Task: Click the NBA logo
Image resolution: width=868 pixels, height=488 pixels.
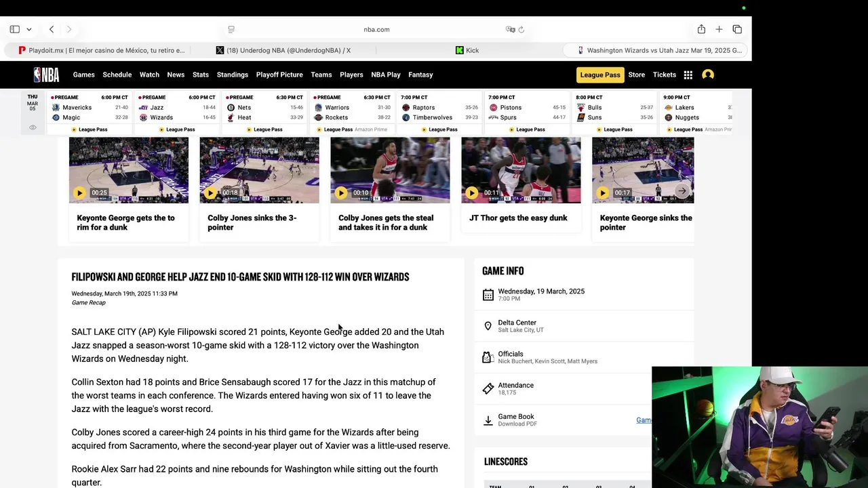Action: 46,75
